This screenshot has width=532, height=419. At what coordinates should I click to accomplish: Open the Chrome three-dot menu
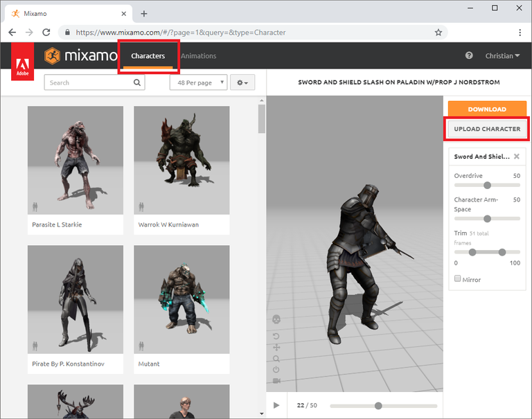(x=520, y=33)
